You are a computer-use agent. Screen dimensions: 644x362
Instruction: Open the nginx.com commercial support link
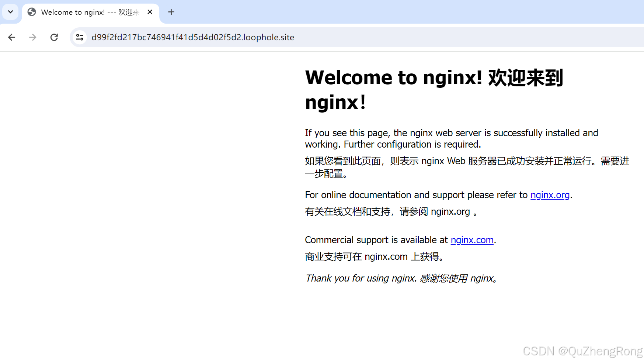click(x=472, y=240)
